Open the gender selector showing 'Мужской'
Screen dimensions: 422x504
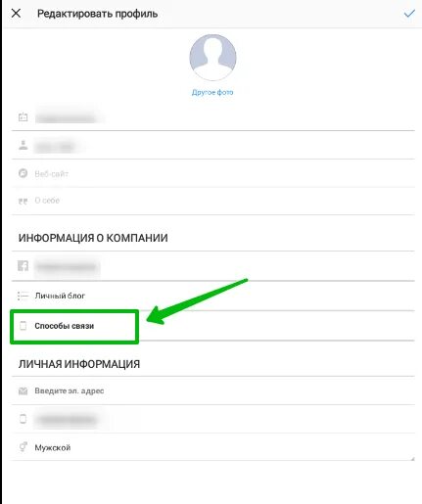point(212,447)
